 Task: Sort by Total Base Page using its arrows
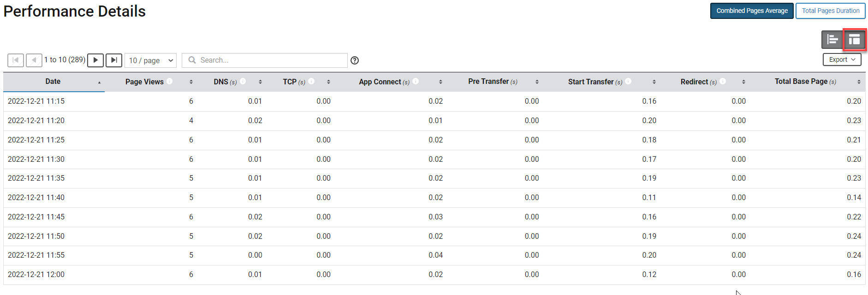click(859, 82)
